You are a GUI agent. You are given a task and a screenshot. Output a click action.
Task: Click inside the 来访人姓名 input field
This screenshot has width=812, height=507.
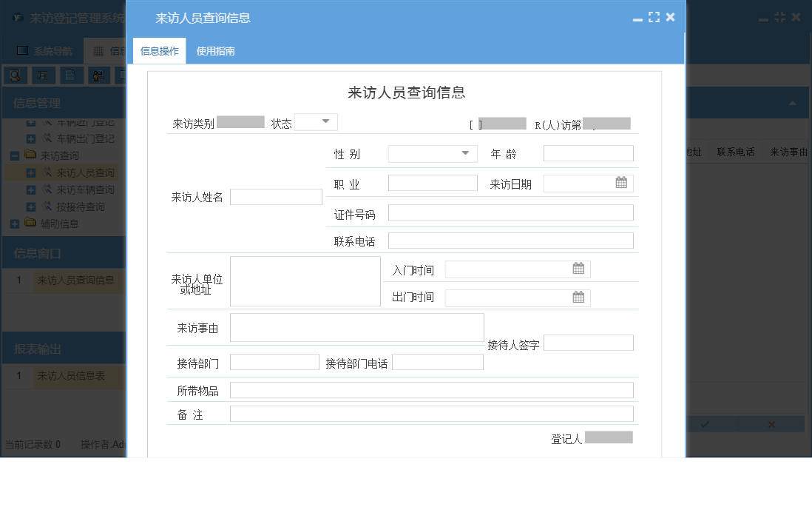click(276, 196)
